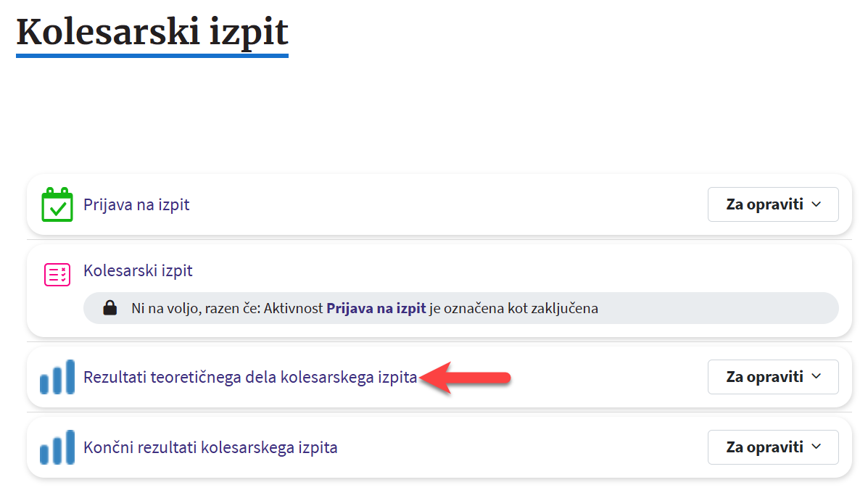868x498 pixels.
Task: Open Rezultati teoretičnega dela kolesarskega izpita
Action: (250, 377)
